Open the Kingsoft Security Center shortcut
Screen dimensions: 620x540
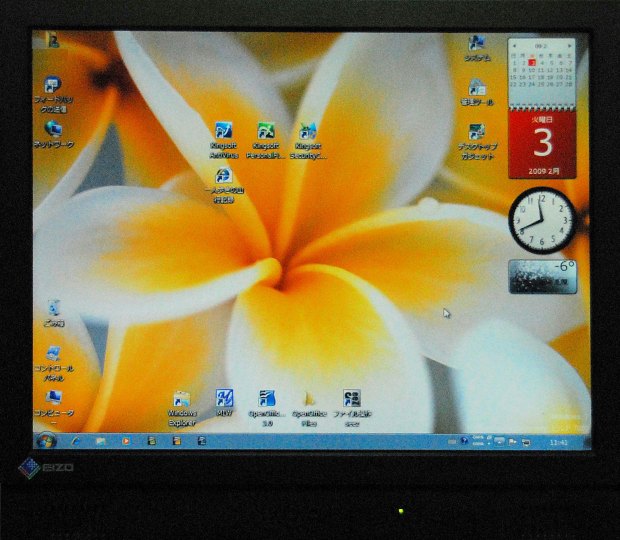pos(308,133)
